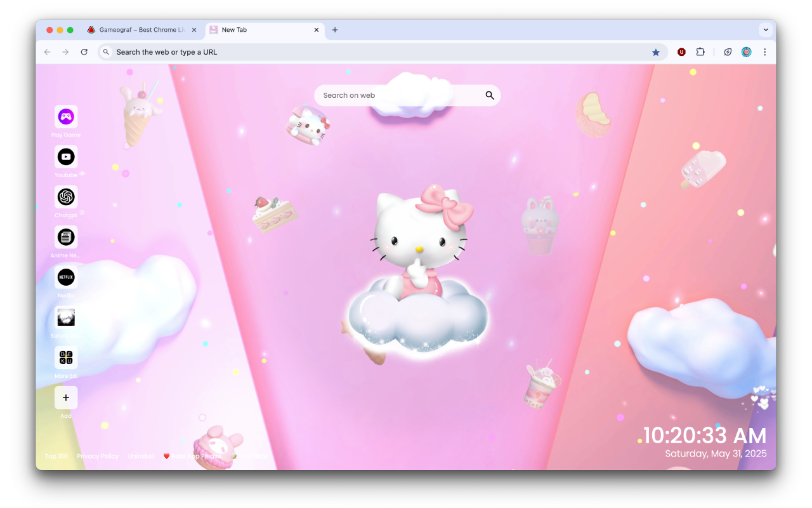Open the Chrome profile avatar
812x508 pixels.
[x=747, y=52]
